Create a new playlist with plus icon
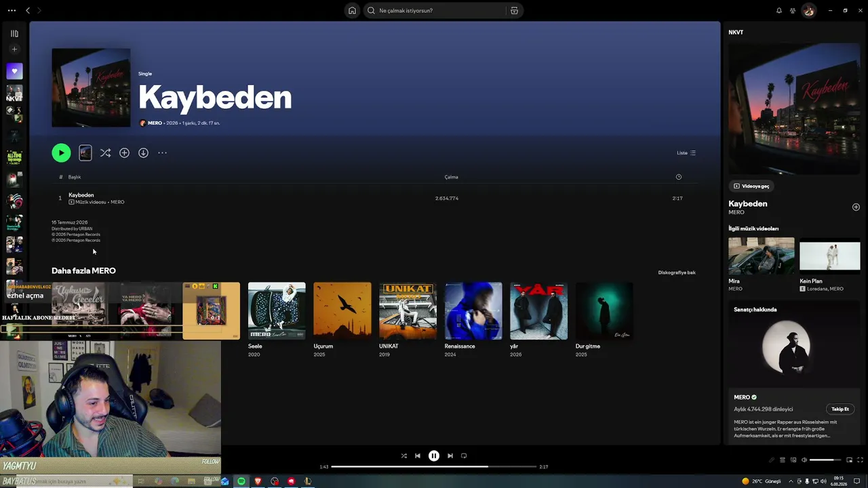The height and width of the screenshot is (488, 868). tap(14, 49)
